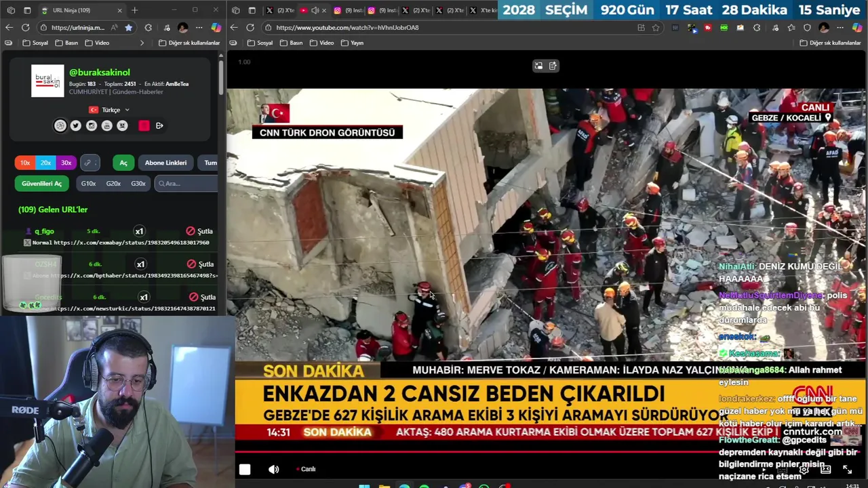Close the YouTube tab in right window
Viewport: 868px width, 488px height.
324,10
